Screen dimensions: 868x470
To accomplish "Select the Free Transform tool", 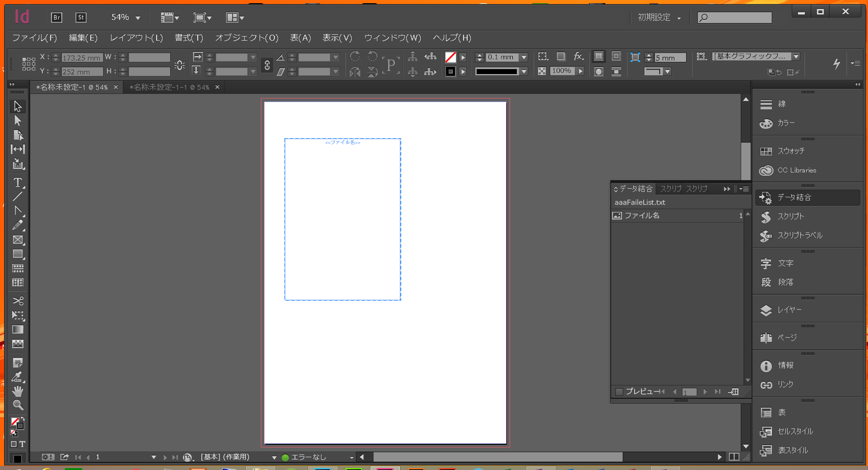I will [x=18, y=315].
